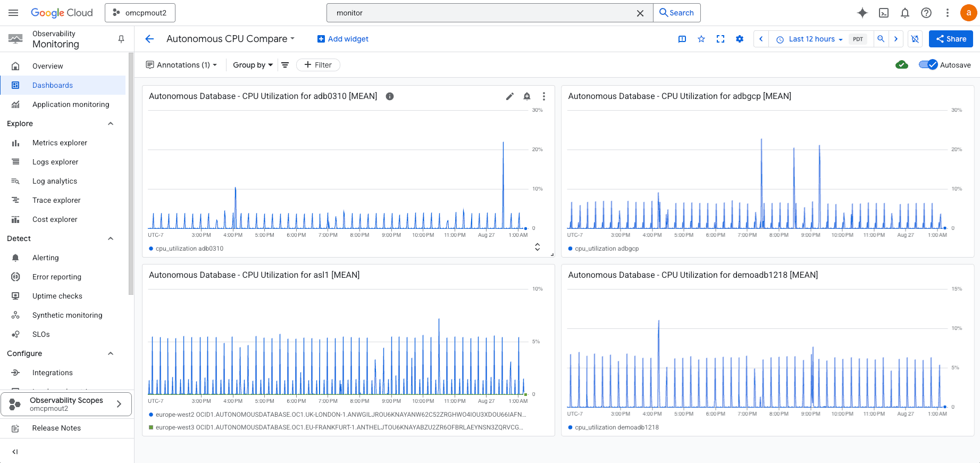Open SLOs page

(x=63, y=334)
